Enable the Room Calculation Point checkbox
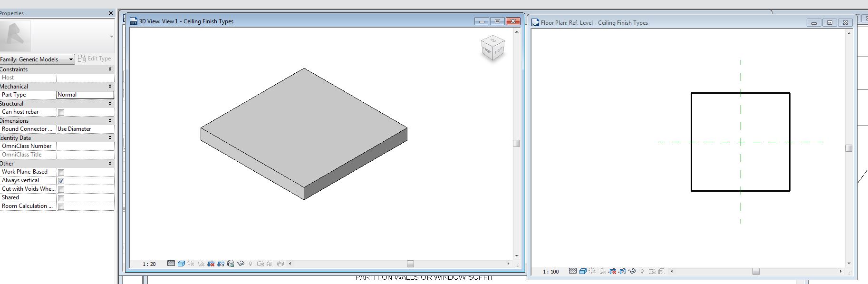The height and width of the screenshot is (284, 868). (61, 206)
